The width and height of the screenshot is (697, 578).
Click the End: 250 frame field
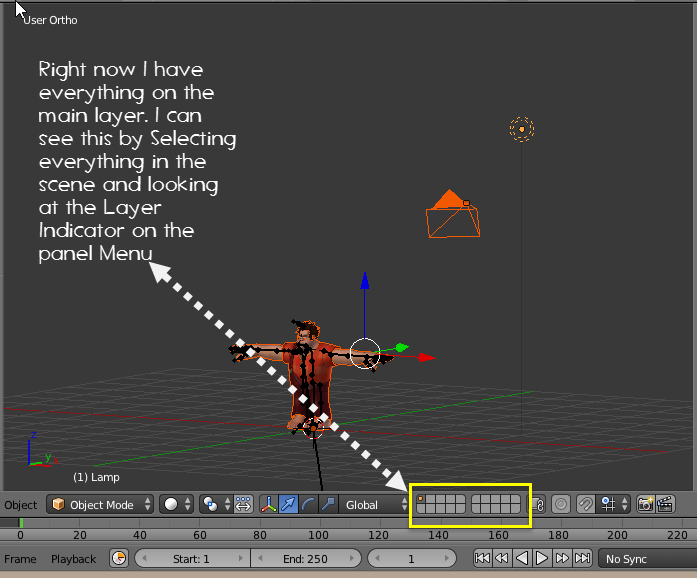point(306,558)
